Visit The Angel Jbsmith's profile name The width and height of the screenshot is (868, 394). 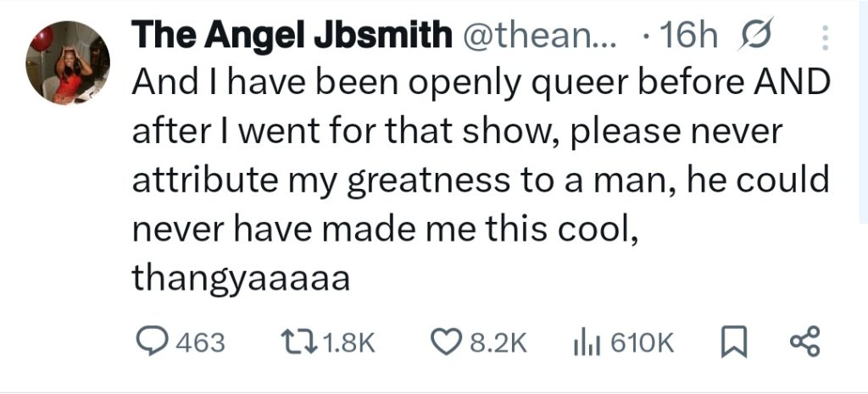coord(292,36)
